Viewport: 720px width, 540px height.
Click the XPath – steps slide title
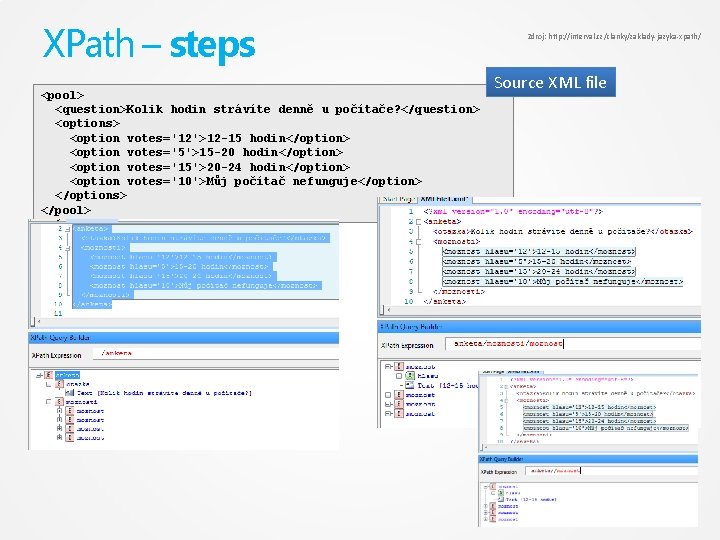coord(149,45)
